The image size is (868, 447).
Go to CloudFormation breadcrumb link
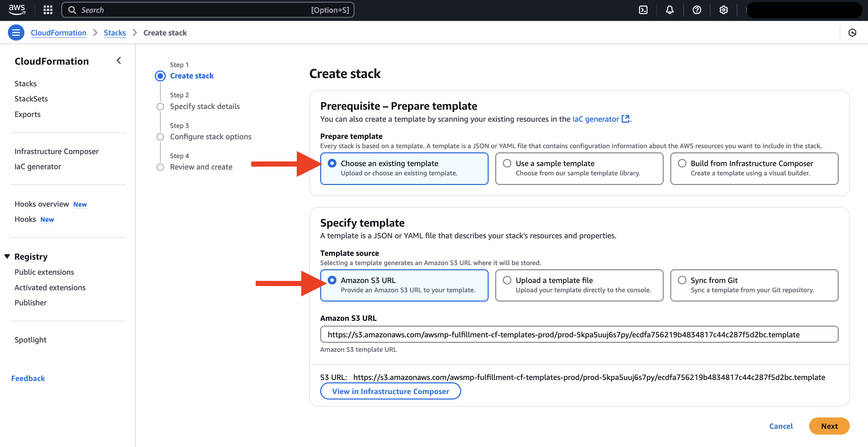[58, 33]
